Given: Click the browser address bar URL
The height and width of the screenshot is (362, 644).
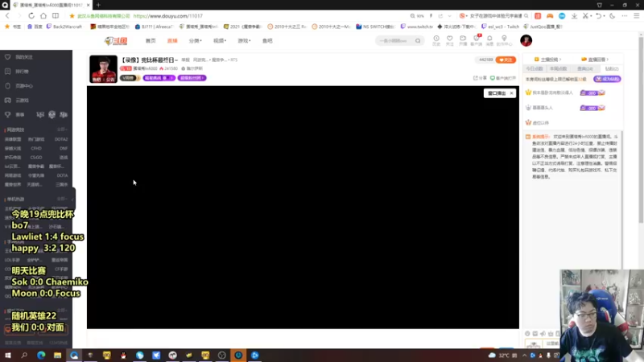Looking at the screenshot, I should [168, 16].
